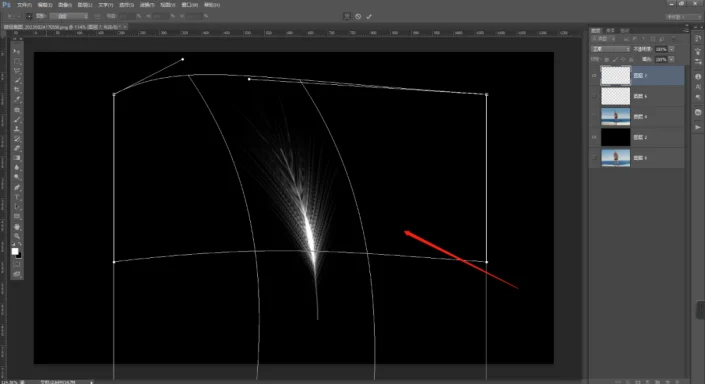Select the Eraser tool
705x384 pixels.
click(17, 148)
